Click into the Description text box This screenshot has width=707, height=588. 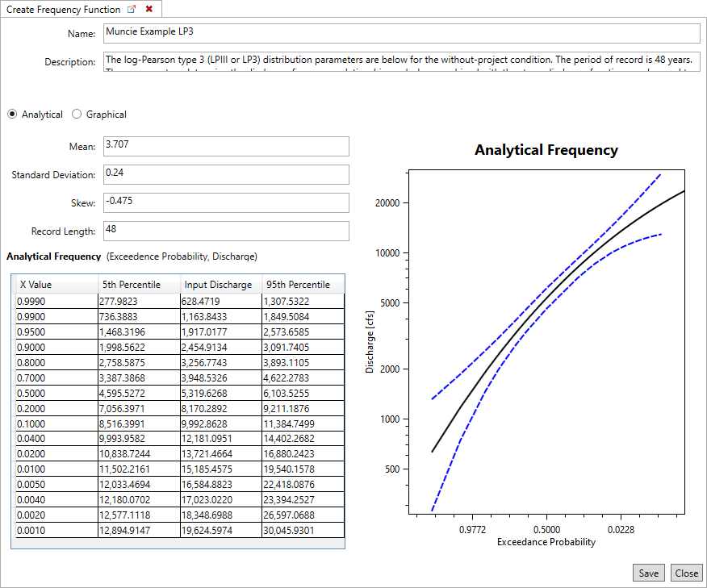pyautogui.click(x=400, y=61)
